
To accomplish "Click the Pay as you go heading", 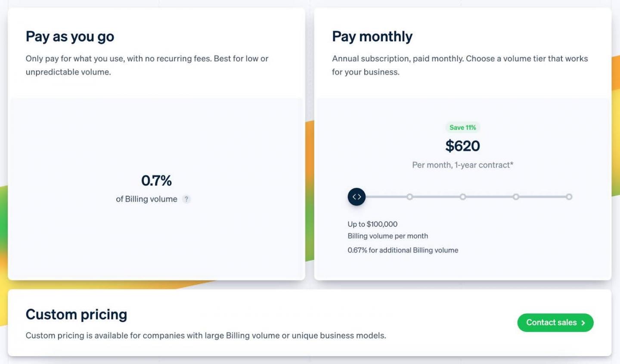I will pyautogui.click(x=70, y=37).
